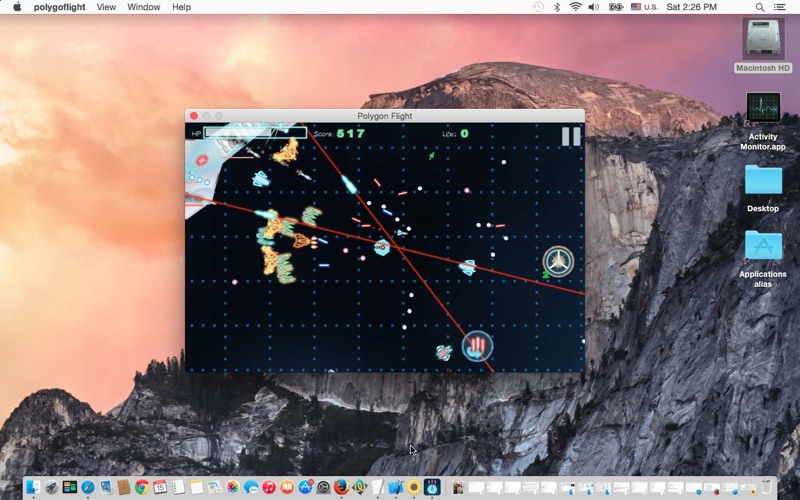800x500 pixels.
Task: Activate the triple-blade special ability button
Action: [558, 262]
